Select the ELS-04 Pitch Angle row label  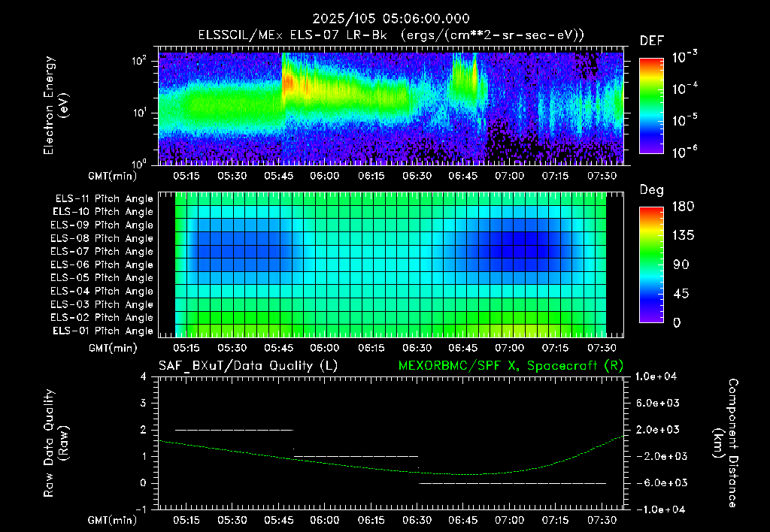pyautogui.click(x=102, y=291)
